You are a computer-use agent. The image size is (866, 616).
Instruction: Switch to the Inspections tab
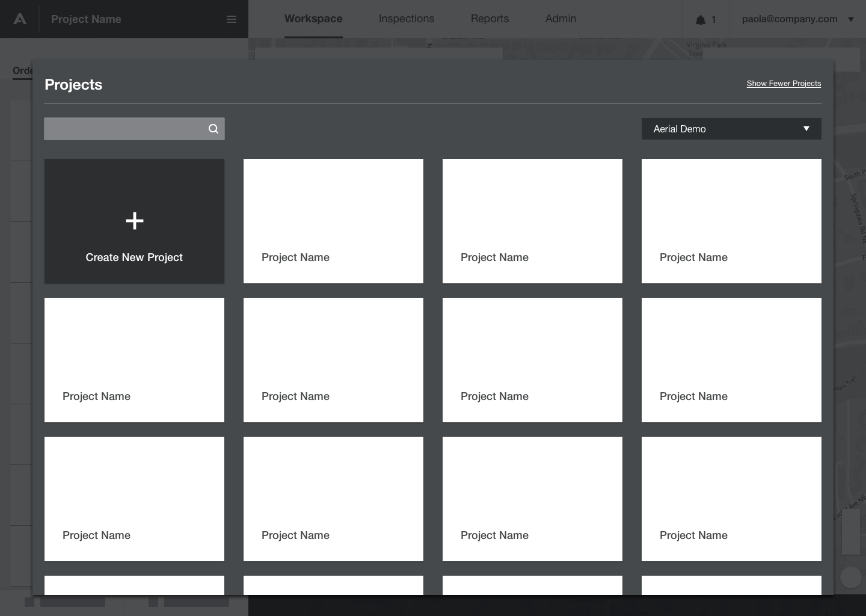click(x=406, y=19)
